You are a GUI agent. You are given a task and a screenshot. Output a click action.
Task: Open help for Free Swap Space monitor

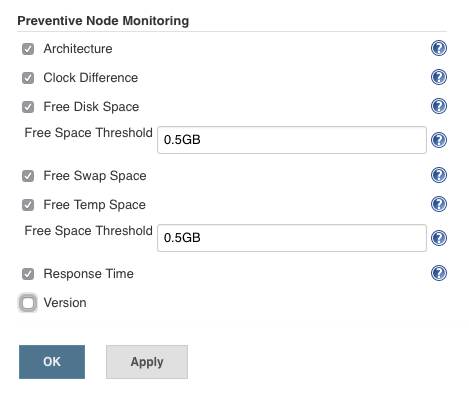(x=439, y=175)
